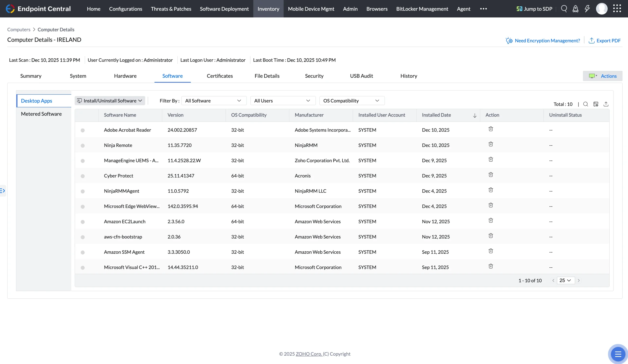Sort by Software Name column header

(120, 115)
